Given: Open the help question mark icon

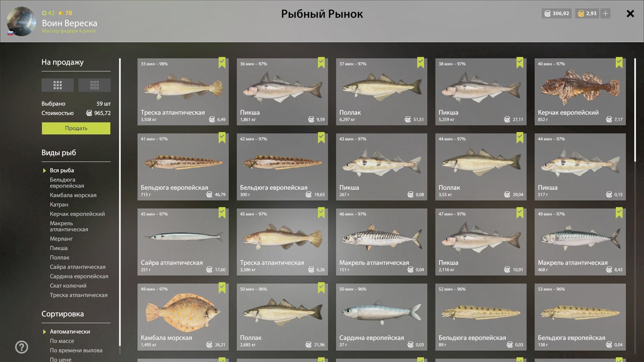Looking at the screenshot, I should pos(22,347).
